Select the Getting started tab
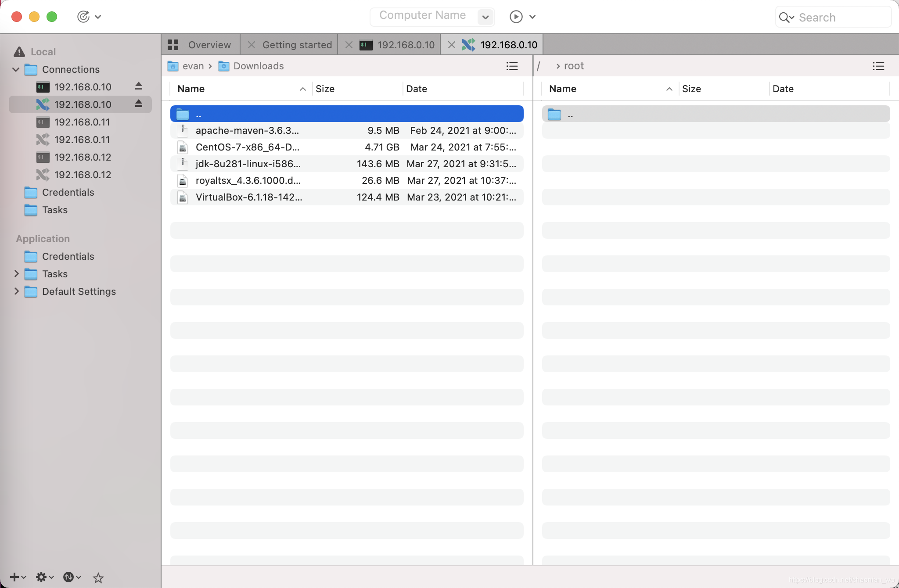Viewport: 899px width, 588px height. coord(297,44)
